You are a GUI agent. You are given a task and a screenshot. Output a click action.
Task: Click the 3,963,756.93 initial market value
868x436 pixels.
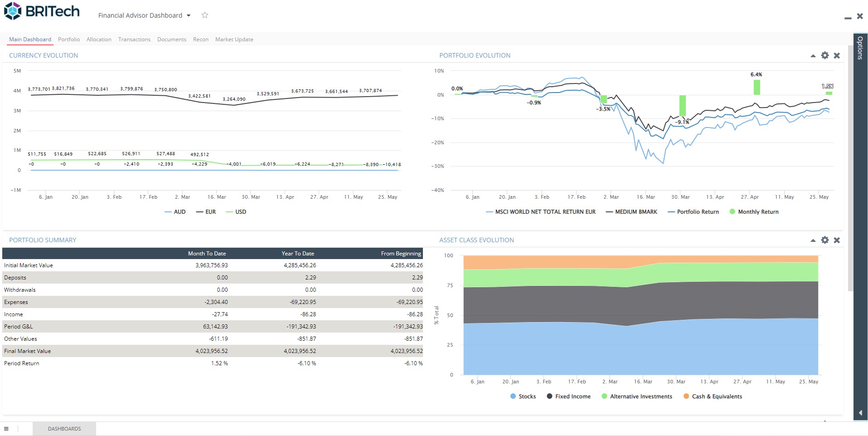coord(212,265)
